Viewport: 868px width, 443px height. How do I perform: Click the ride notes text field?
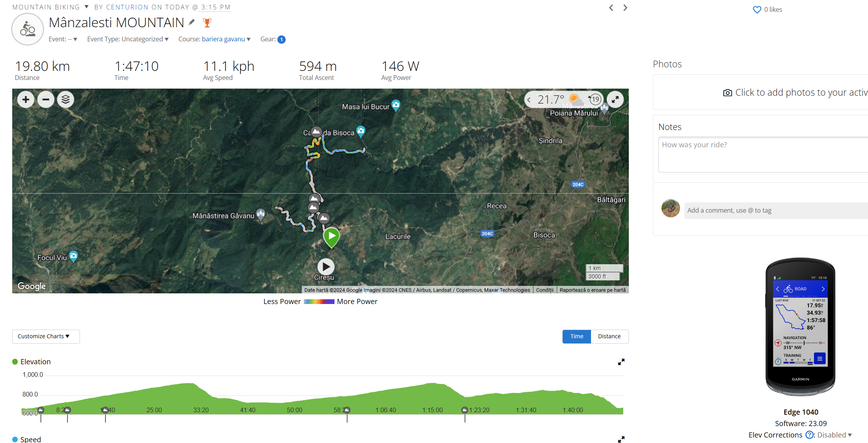pos(763,154)
